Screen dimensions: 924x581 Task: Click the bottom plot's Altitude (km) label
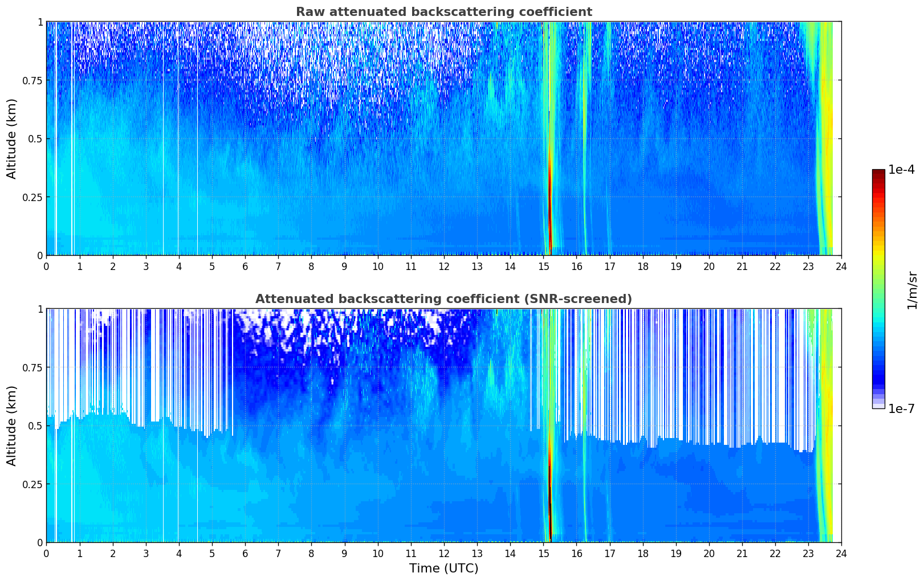12,425
